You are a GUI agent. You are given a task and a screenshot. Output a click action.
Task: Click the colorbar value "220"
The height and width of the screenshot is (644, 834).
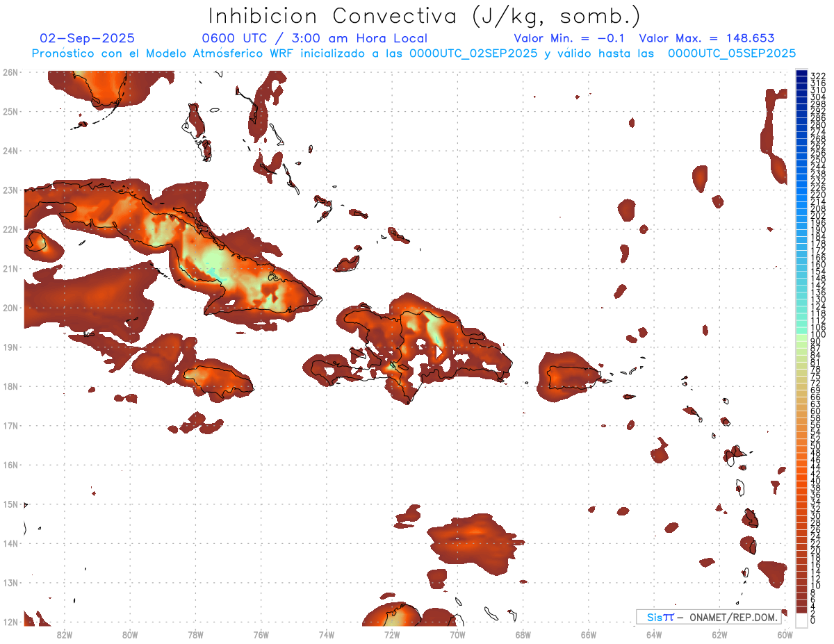click(x=818, y=195)
